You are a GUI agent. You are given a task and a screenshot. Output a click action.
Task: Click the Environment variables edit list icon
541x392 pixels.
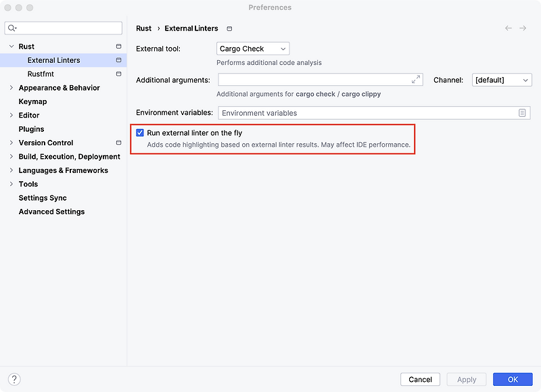(x=522, y=113)
